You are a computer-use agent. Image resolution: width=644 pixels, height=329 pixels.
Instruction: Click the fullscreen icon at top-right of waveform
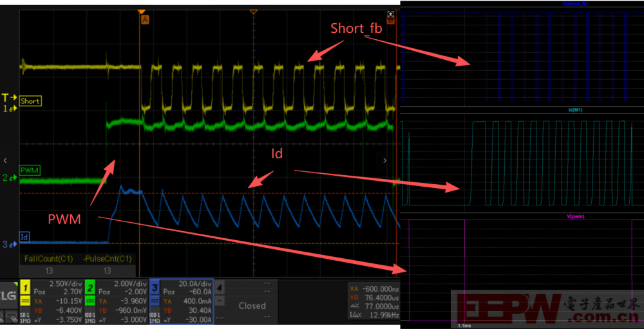point(391,14)
